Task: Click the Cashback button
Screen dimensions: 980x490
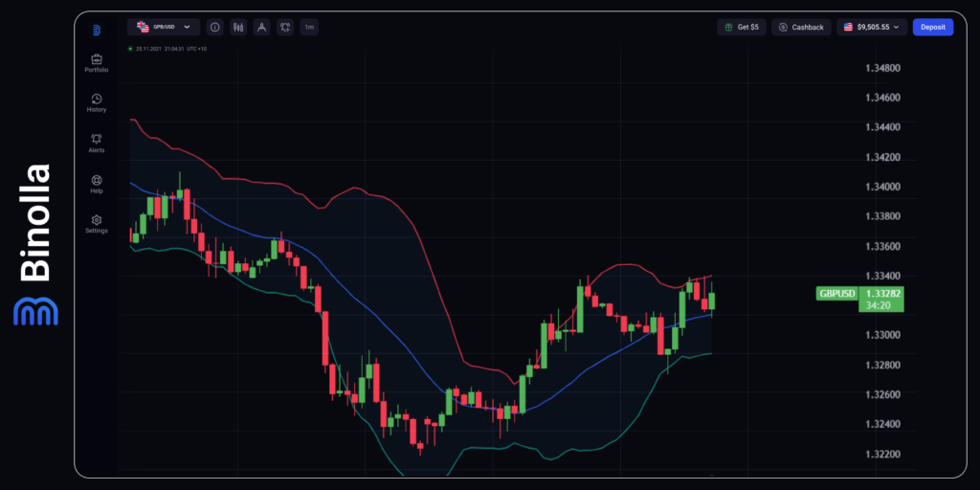Action: coord(801,27)
